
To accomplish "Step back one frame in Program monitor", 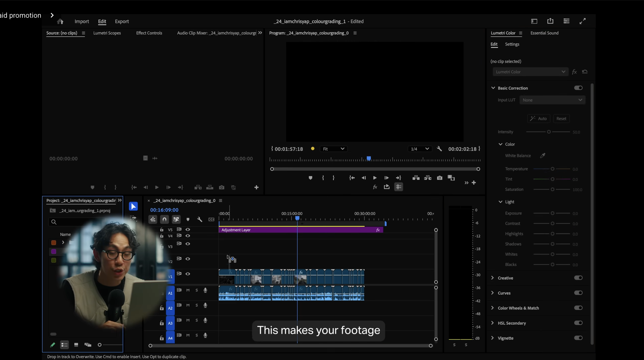I will coord(363,178).
